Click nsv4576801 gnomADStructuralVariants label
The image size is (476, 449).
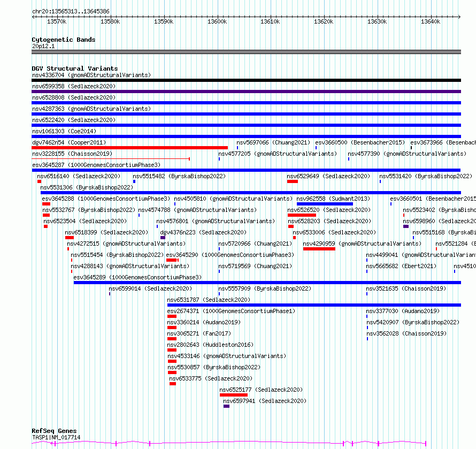tap(216, 221)
